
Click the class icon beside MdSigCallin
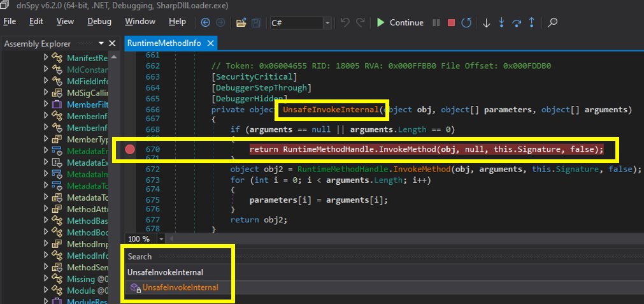pos(57,93)
